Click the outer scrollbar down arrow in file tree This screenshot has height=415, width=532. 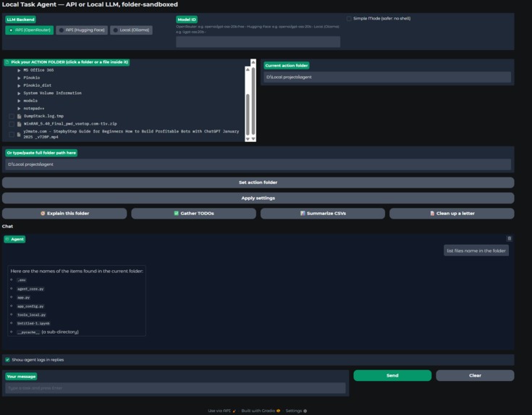(253, 139)
